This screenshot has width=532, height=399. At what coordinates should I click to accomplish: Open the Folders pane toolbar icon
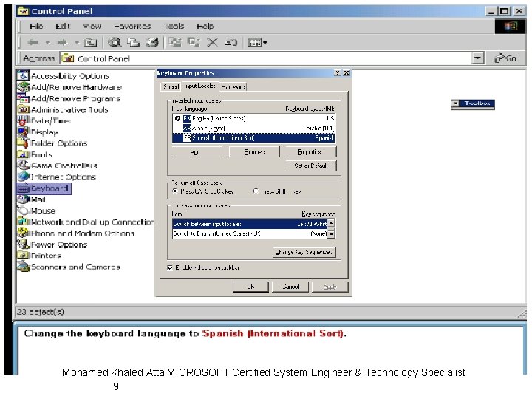[133, 42]
